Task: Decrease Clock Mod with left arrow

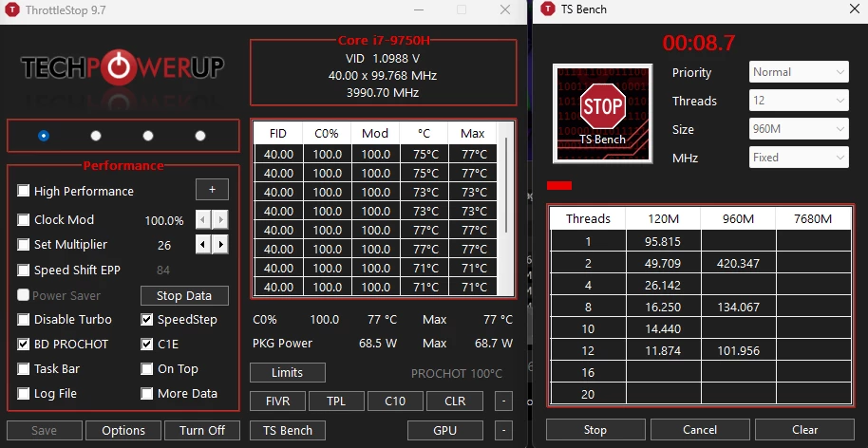Action: [x=203, y=220]
